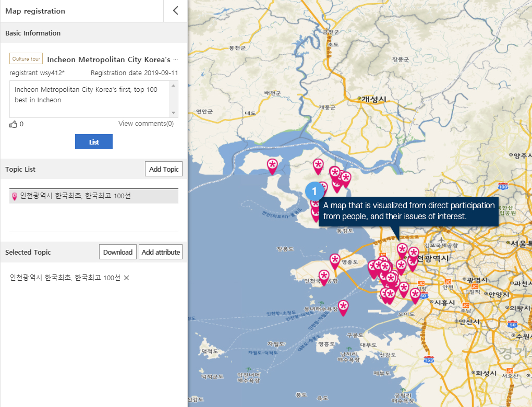Click the Culture tour category tag
Image resolution: width=532 pixels, height=407 pixels.
pos(26,59)
